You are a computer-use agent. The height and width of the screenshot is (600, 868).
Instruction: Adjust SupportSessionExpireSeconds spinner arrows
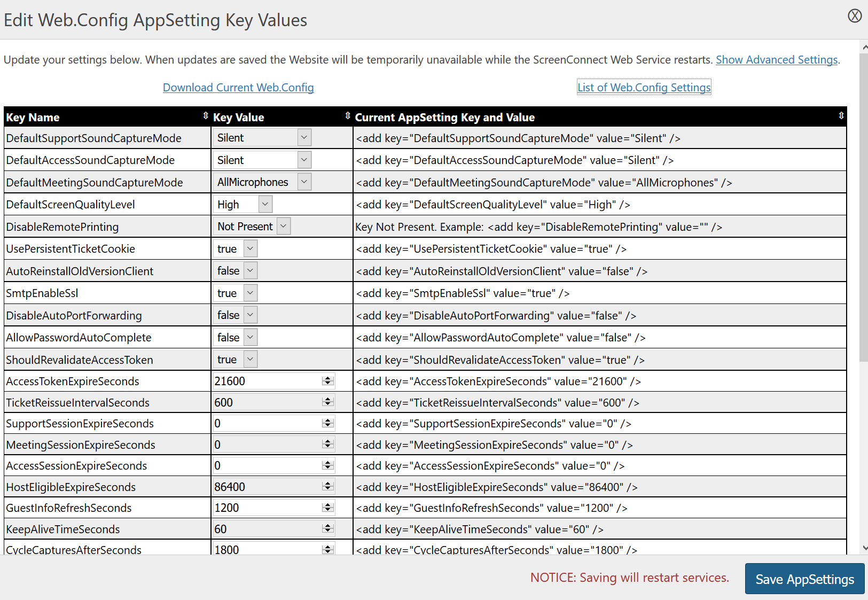pos(328,423)
